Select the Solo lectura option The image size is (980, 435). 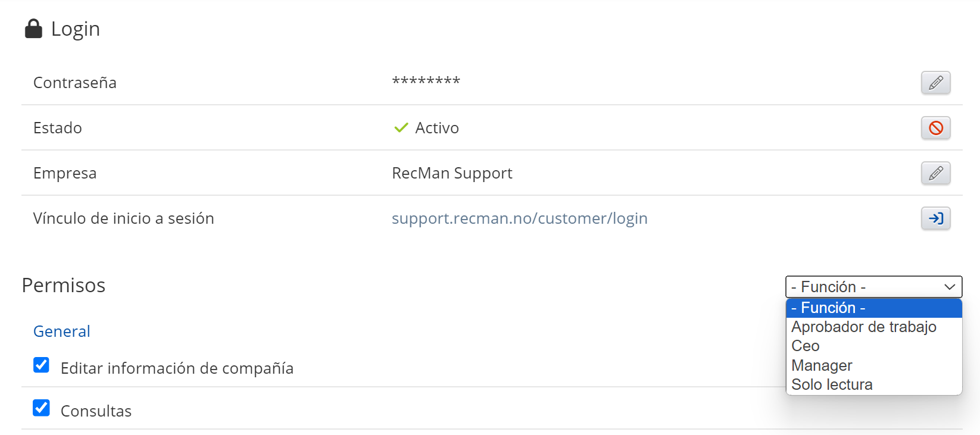click(x=832, y=384)
